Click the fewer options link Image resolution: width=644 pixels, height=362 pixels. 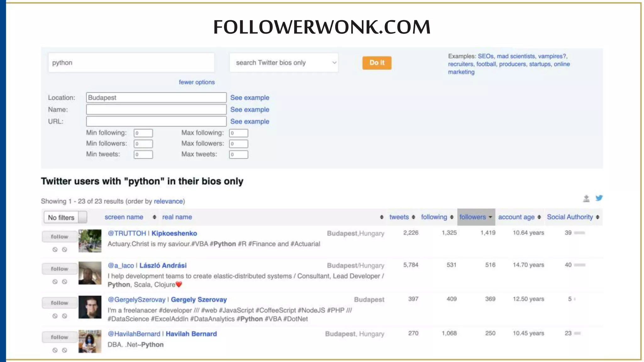(197, 82)
